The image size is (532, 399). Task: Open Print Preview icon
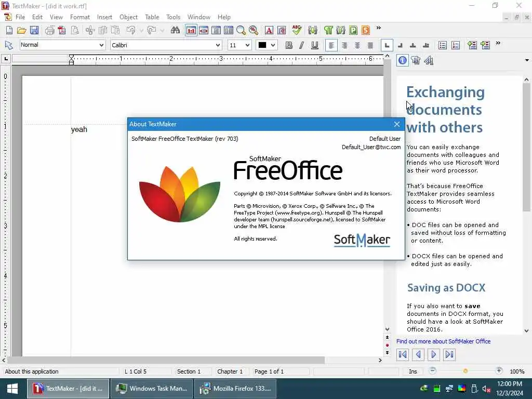75,30
